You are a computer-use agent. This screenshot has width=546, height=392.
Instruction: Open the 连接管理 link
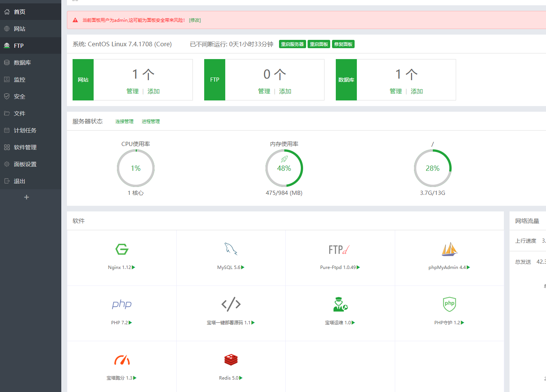tap(124, 122)
